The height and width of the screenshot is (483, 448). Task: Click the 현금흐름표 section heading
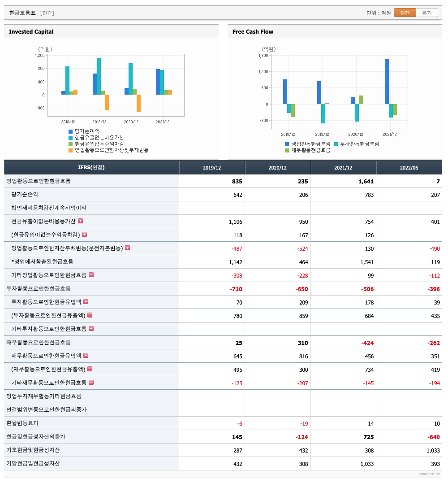[22, 13]
